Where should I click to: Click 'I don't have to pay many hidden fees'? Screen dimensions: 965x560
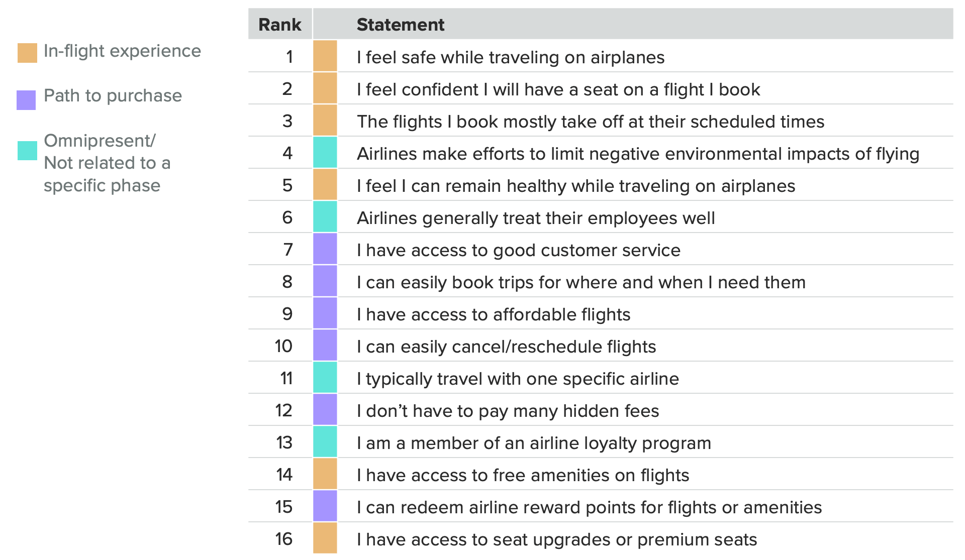(x=508, y=411)
